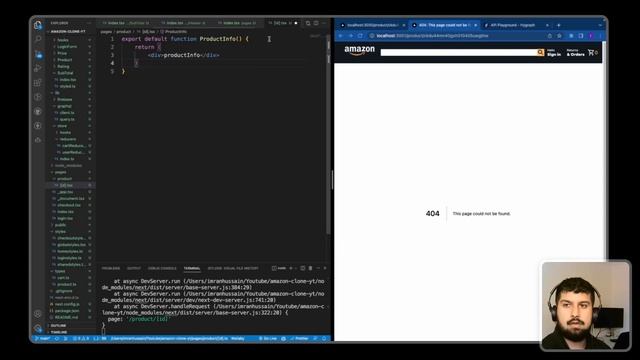Image resolution: width=640 pixels, height=360 pixels.
Task: Open the README.md file
Action: [70, 317]
